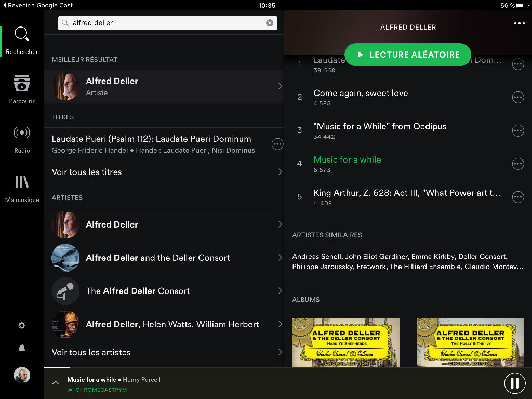Open the Radio tab
The image size is (532, 399).
point(22,139)
